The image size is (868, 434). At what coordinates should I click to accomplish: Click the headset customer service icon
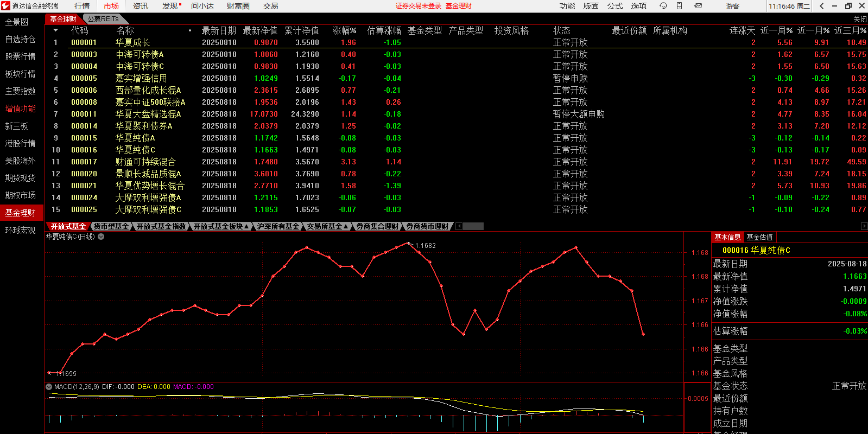coord(663,6)
